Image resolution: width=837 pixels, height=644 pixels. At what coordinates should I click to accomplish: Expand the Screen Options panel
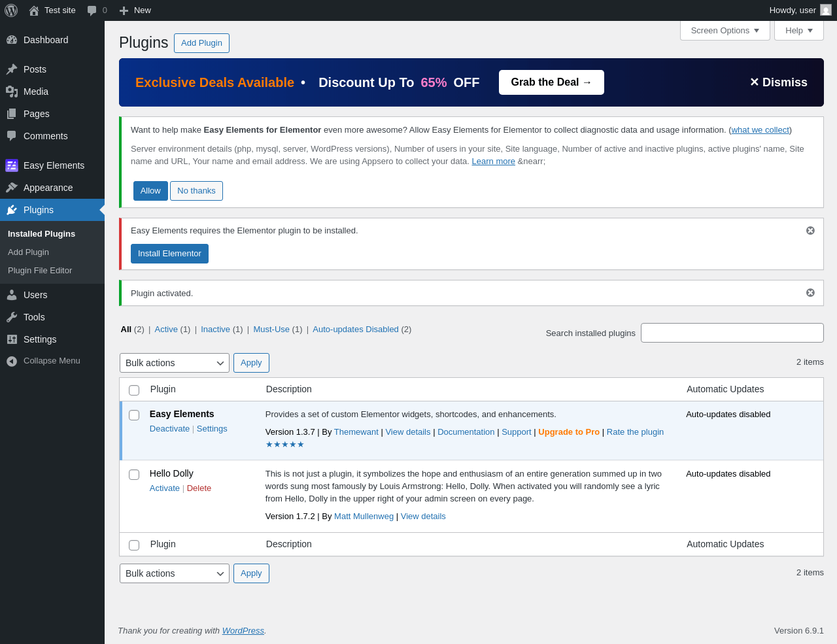click(725, 31)
